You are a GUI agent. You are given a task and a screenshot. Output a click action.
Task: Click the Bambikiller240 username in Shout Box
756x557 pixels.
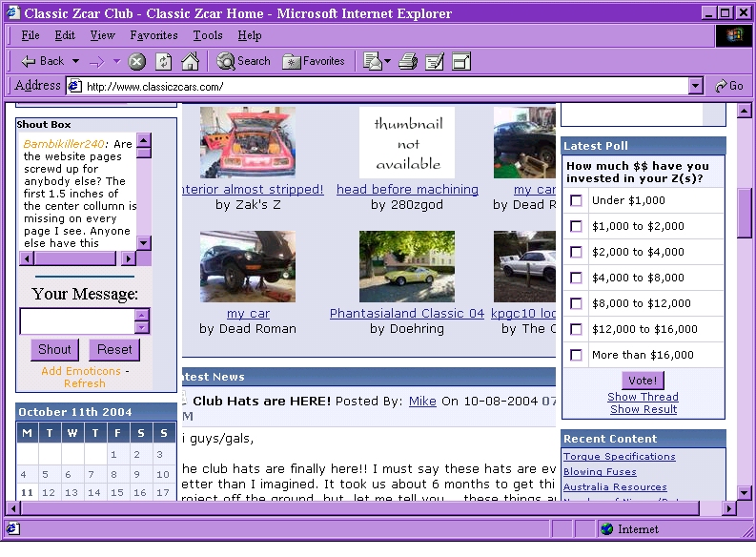click(x=64, y=144)
